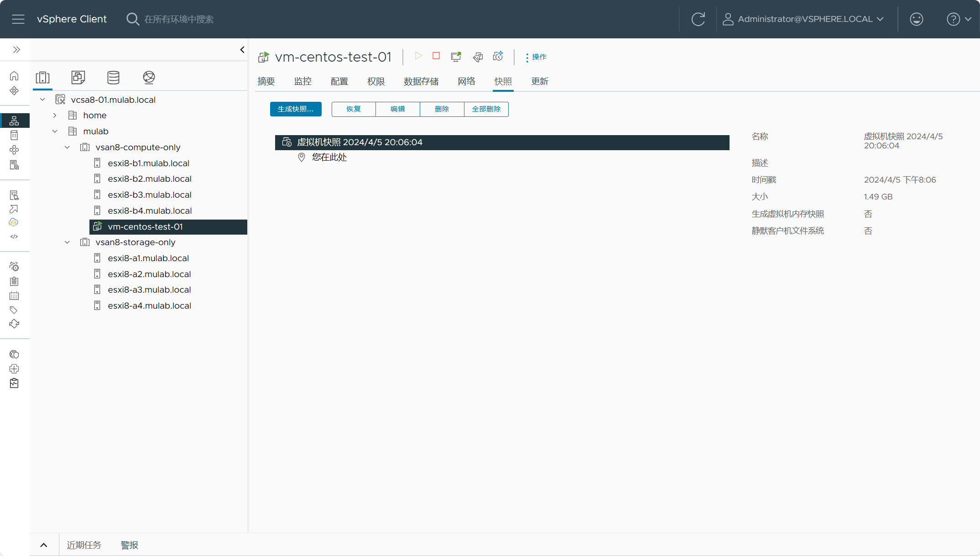Click the green Power On play icon

418,56
